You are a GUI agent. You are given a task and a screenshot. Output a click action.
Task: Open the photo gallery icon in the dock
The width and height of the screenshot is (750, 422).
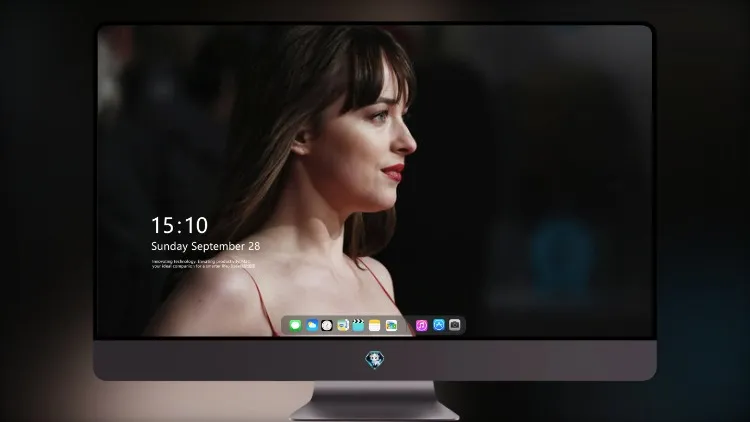coord(391,325)
